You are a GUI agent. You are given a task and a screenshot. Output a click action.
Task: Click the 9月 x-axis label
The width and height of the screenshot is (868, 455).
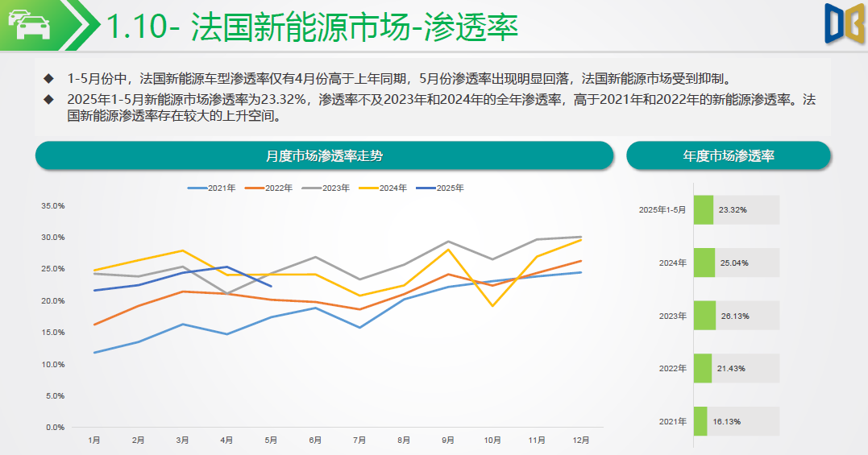tap(448, 440)
